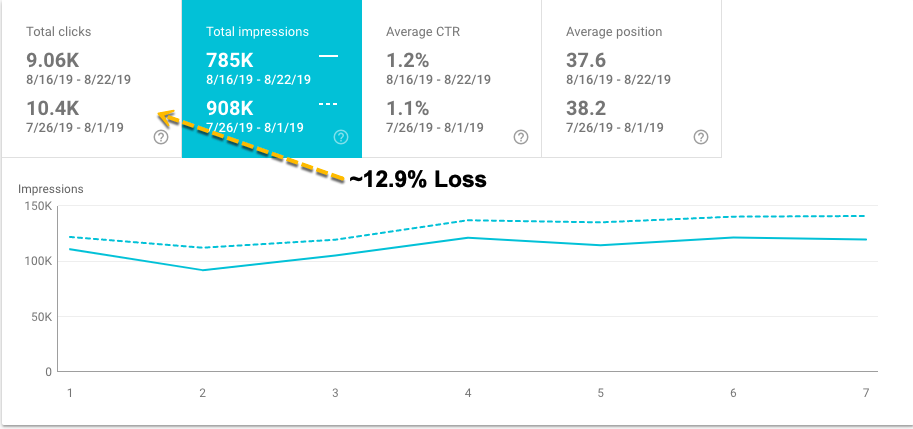Image resolution: width=913 pixels, height=429 pixels.
Task: Toggle the Total impressions metric card
Action: tap(272, 79)
